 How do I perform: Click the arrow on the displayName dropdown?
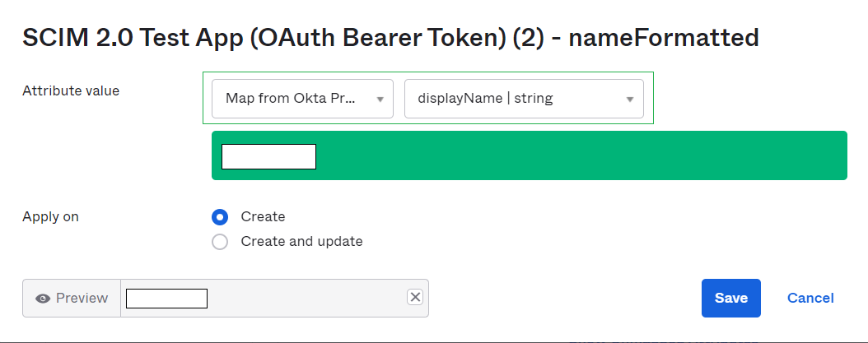click(629, 100)
